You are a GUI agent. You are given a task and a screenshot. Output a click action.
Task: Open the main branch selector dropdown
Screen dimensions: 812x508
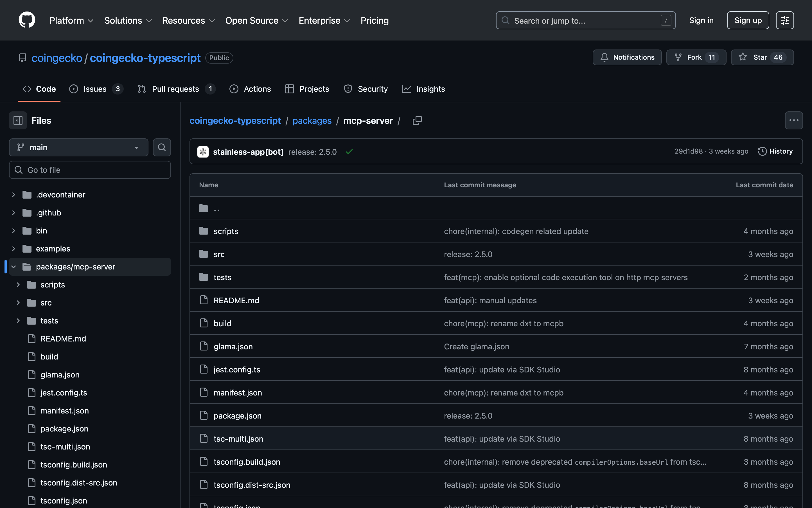coord(78,147)
